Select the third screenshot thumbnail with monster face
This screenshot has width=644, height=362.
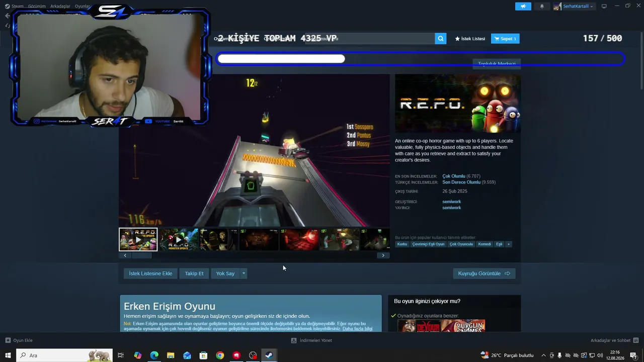pyautogui.click(x=219, y=239)
